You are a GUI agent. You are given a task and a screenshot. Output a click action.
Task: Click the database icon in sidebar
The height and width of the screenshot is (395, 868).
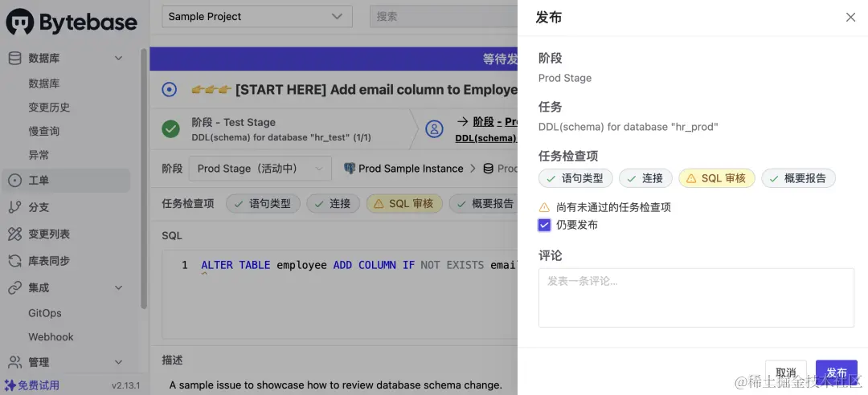15,58
